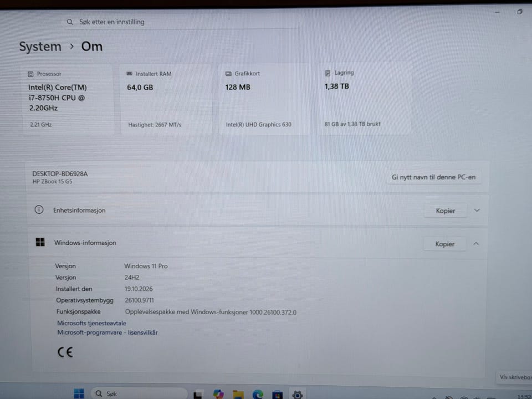532x399 pixels.
Task: Click the Prosessor chip icon
Action: [x=30, y=74]
